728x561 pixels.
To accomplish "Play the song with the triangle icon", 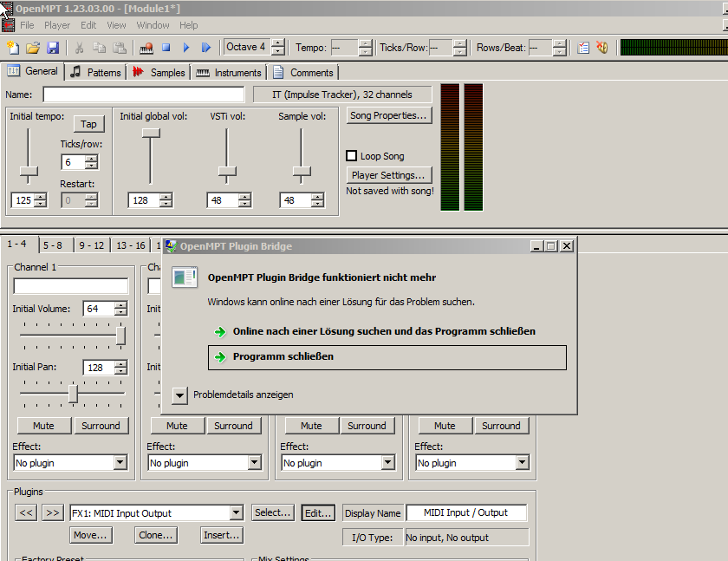I will click(x=186, y=48).
